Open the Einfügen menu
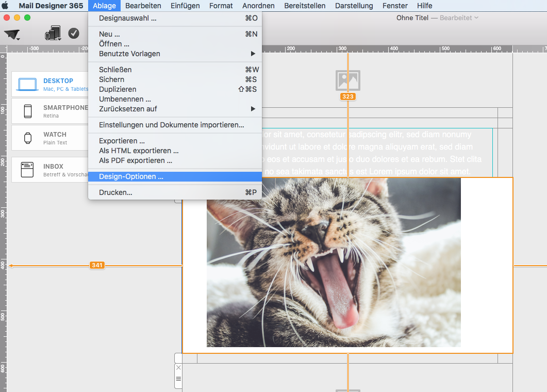This screenshot has height=392, width=547. click(185, 6)
